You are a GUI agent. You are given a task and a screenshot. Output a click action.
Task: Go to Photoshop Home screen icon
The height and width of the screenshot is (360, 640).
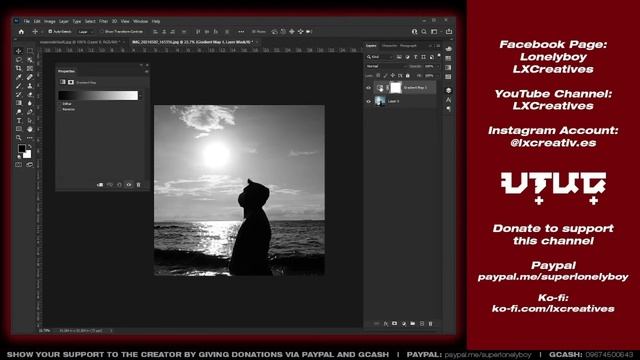click(21, 31)
